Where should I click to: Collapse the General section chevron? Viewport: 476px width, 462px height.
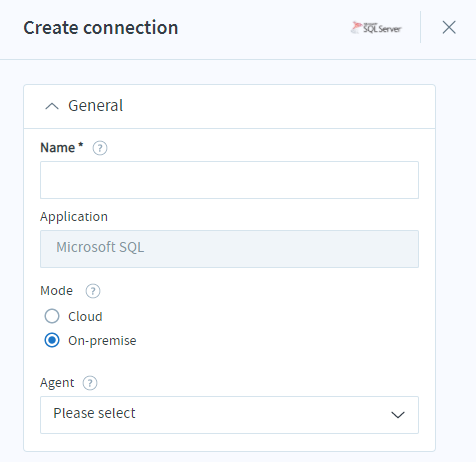(x=52, y=106)
